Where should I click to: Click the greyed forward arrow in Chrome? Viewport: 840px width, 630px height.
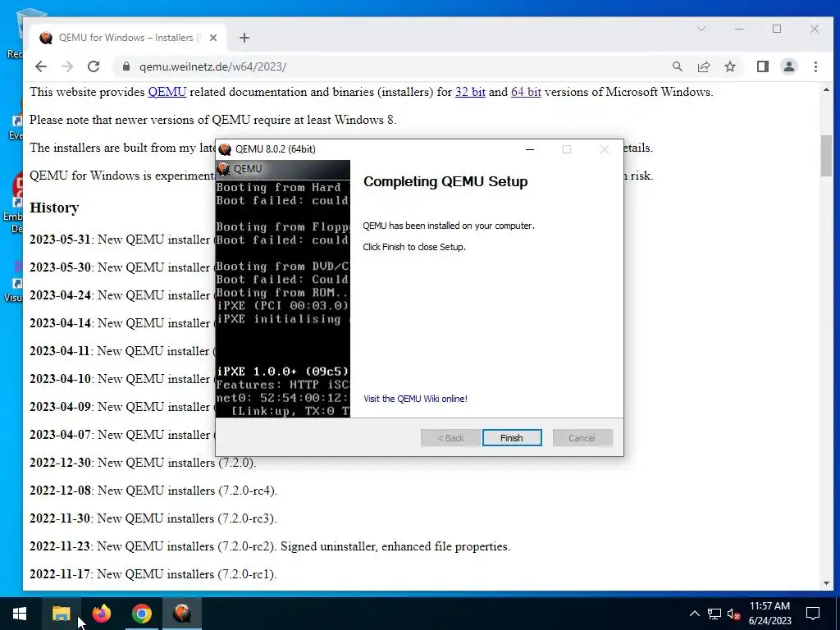pyautogui.click(x=67, y=66)
